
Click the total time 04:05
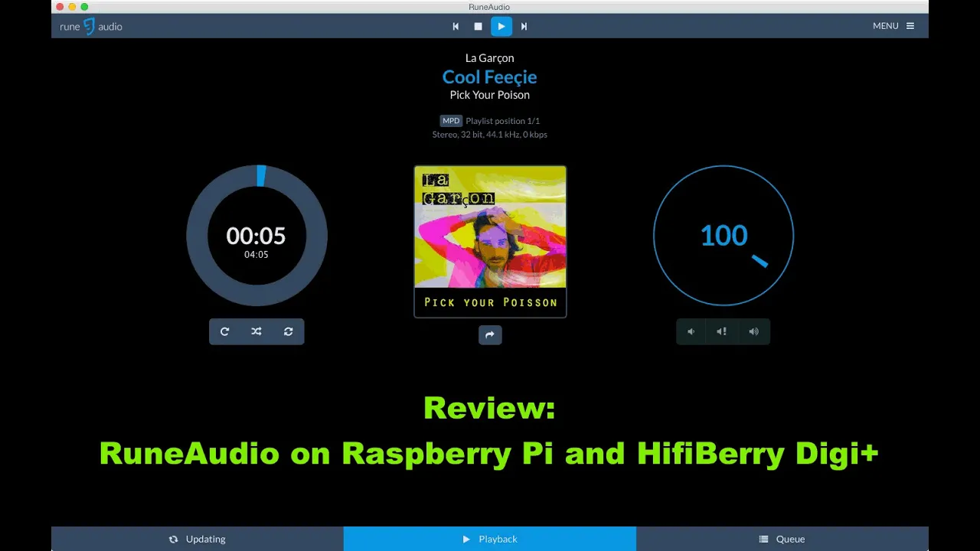pos(256,255)
